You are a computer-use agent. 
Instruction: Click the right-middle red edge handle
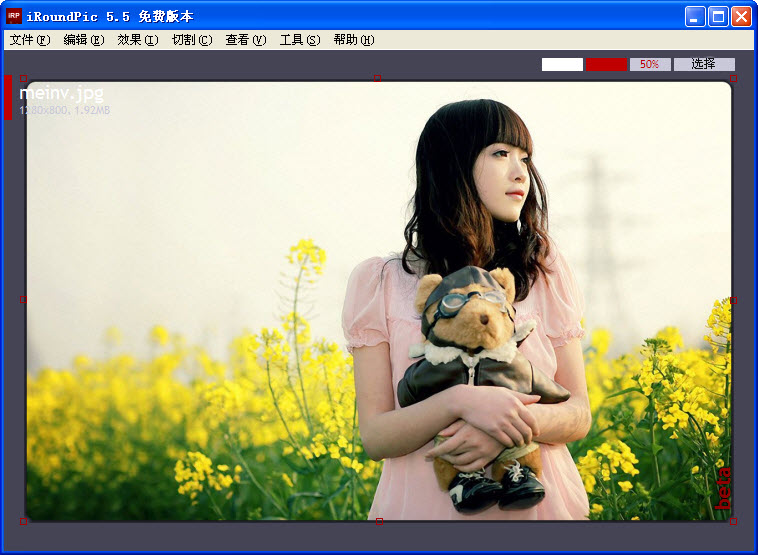coord(733,299)
